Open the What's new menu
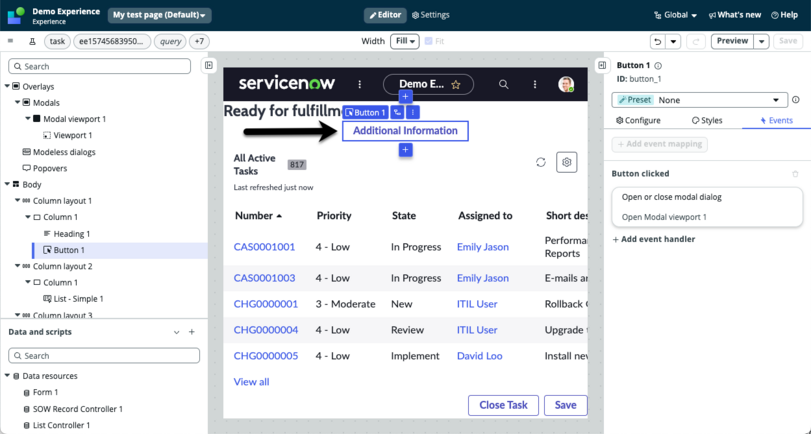811x434 pixels. click(x=734, y=15)
